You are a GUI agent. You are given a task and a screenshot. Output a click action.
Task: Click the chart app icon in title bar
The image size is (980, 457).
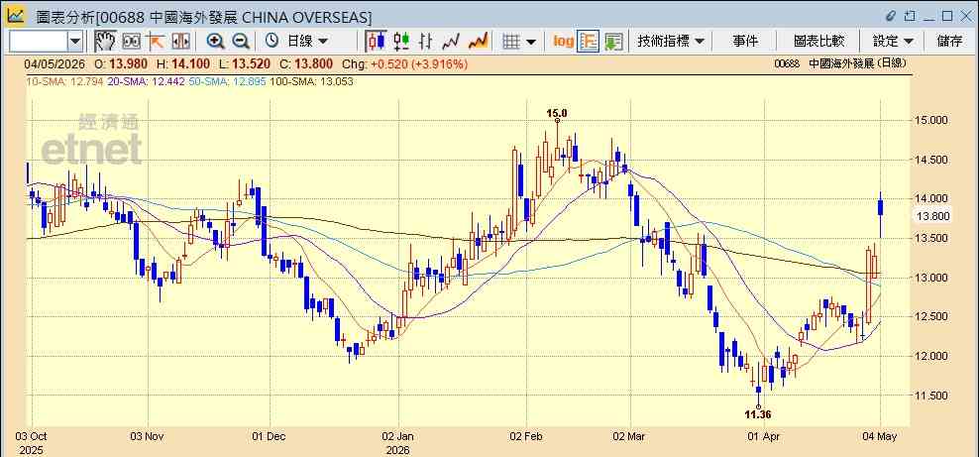tap(16, 16)
